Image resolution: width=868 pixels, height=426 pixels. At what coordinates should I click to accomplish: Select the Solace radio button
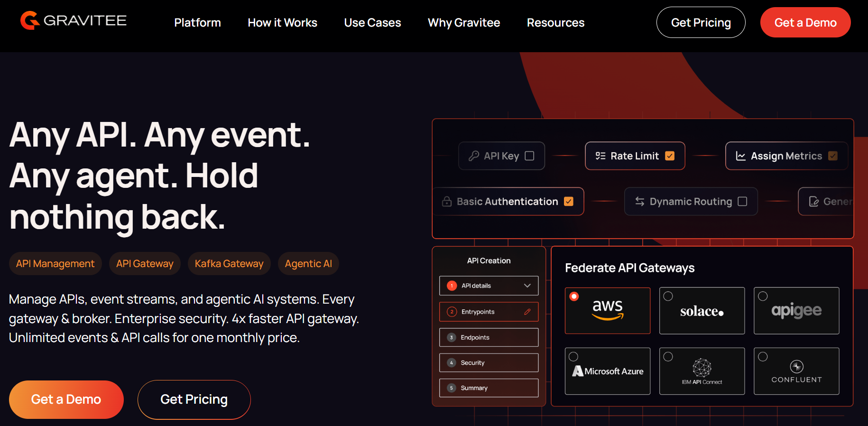coord(668,296)
